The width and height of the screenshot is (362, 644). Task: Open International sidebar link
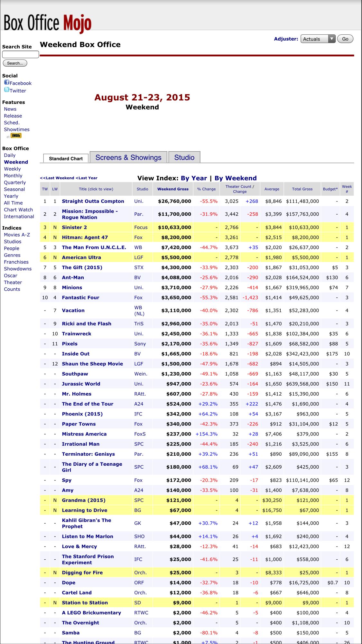pos(19,217)
